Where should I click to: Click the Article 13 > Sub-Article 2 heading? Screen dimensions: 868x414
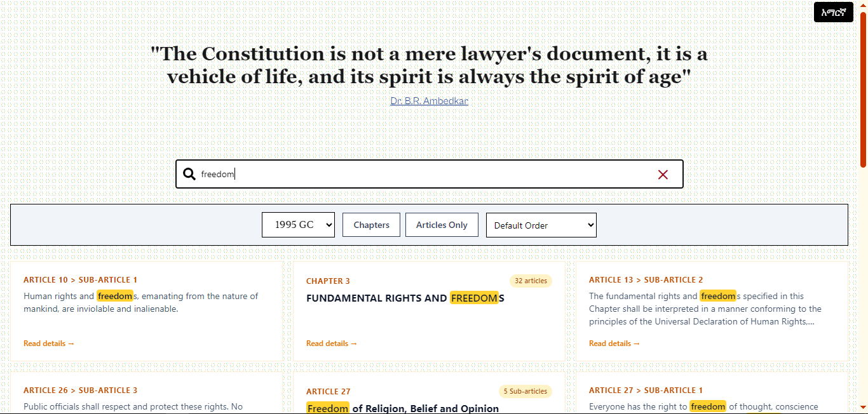coord(646,280)
